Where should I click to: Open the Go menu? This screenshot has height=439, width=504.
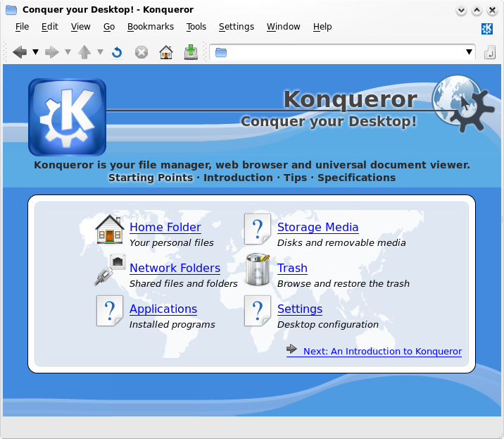tap(109, 27)
